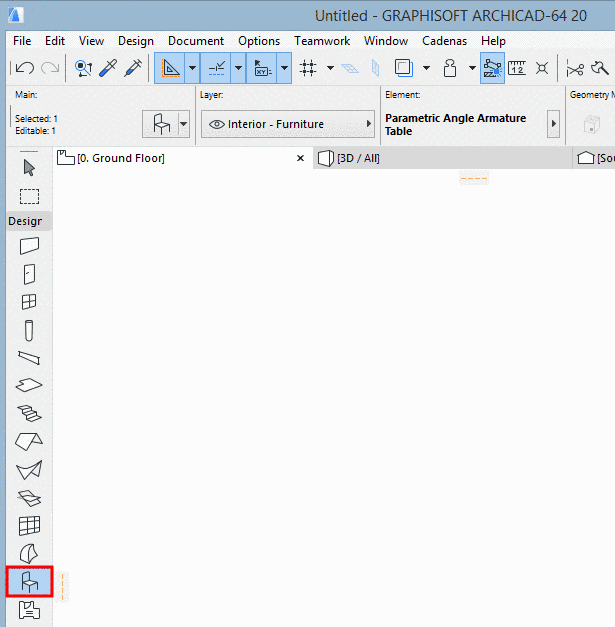
Task: Open the Window menu
Action: tap(386, 41)
